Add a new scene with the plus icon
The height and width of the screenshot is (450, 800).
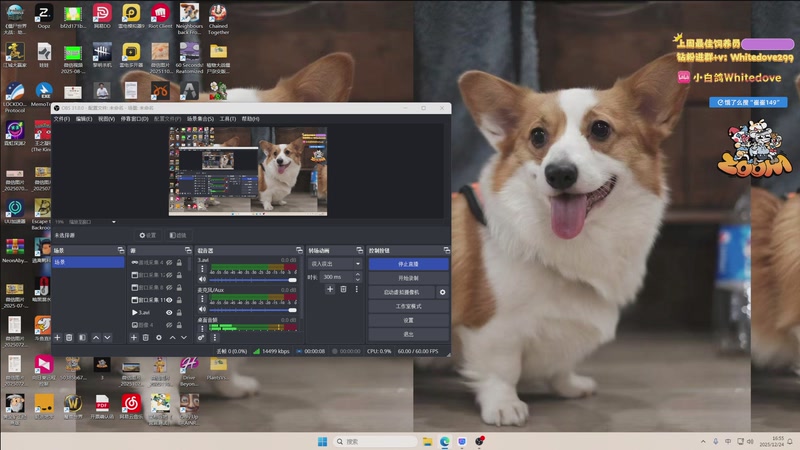(58, 338)
